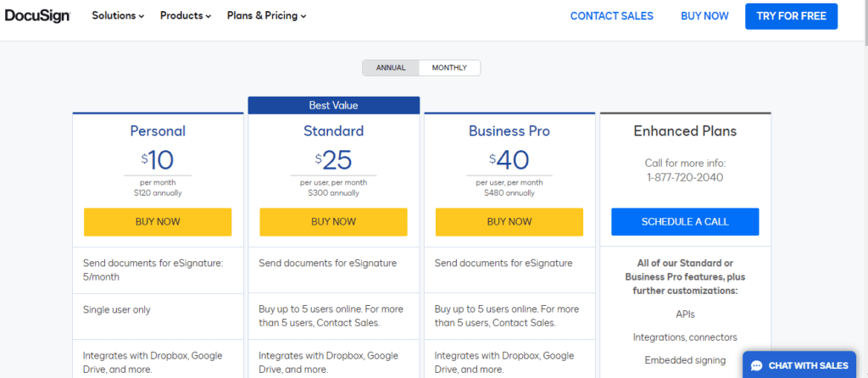The height and width of the screenshot is (378, 868).
Task: Click 'Call for more info:' text
Action: [685, 164]
